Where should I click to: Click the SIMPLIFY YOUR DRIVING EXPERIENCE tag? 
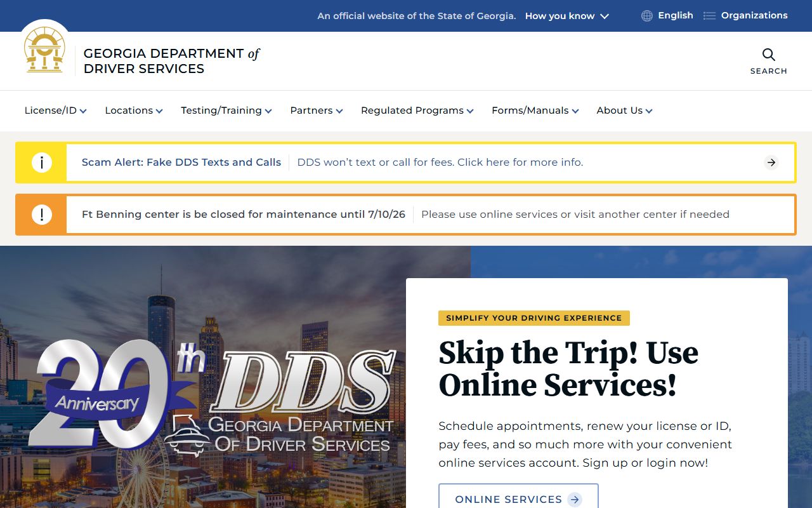pos(534,318)
